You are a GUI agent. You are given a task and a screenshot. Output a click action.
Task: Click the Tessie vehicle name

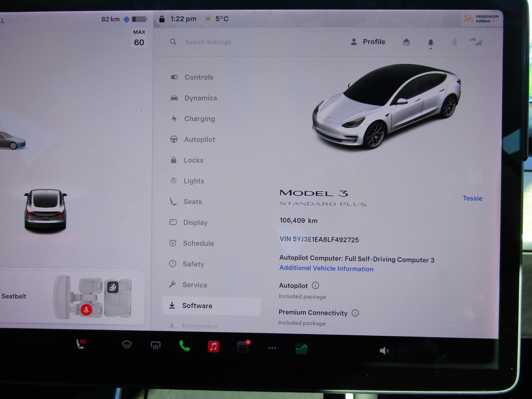472,198
